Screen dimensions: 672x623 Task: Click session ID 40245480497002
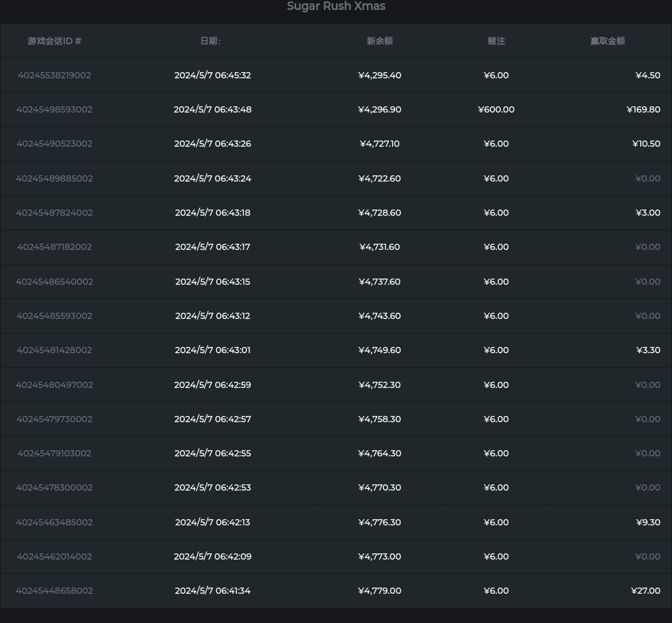point(54,385)
